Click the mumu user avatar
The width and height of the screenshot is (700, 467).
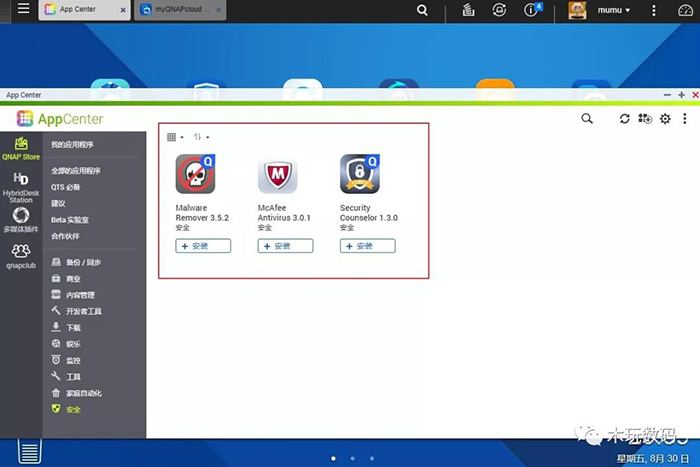coord(577,10)
